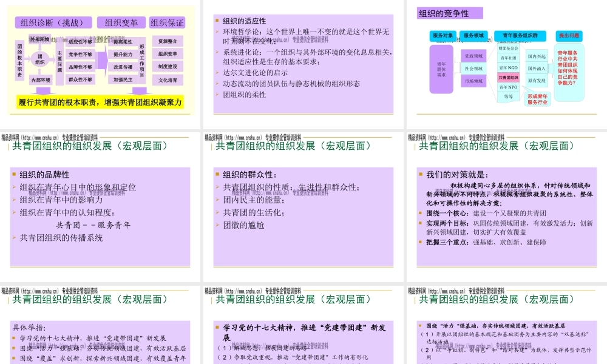Click item (1) 解放思想、拓展团建新思路
The image size is (607, 364).
(262, 348)
